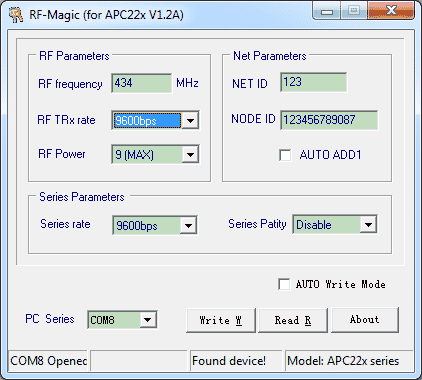Click the 'Model: APC22x series' status text

pyautogui.click(x=343, y=361)
